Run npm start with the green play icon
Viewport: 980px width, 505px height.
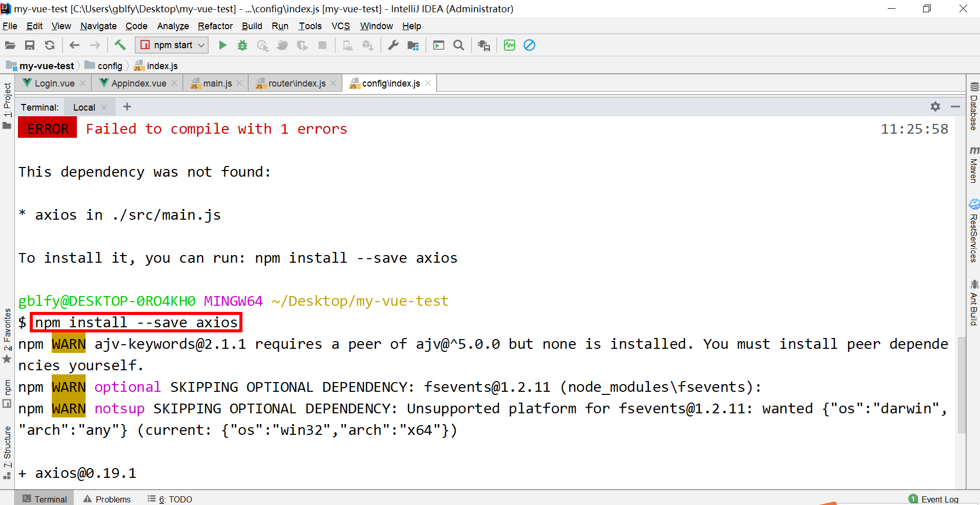coord(222,45)
